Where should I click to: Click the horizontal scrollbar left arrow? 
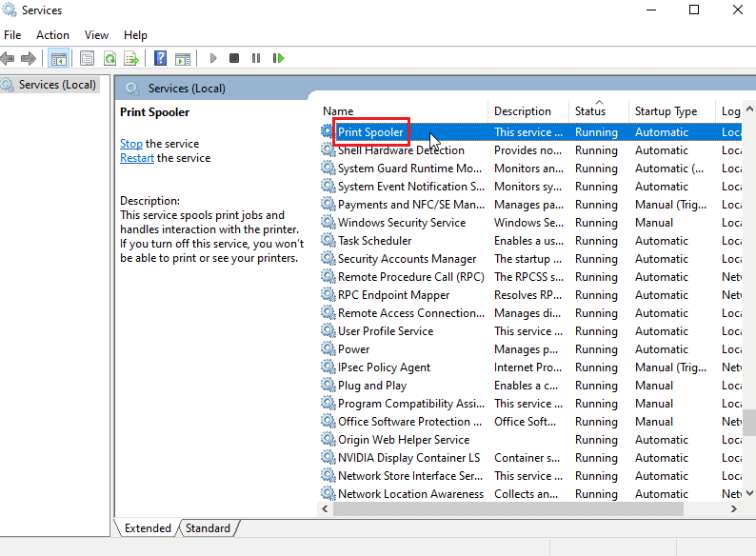325,508
